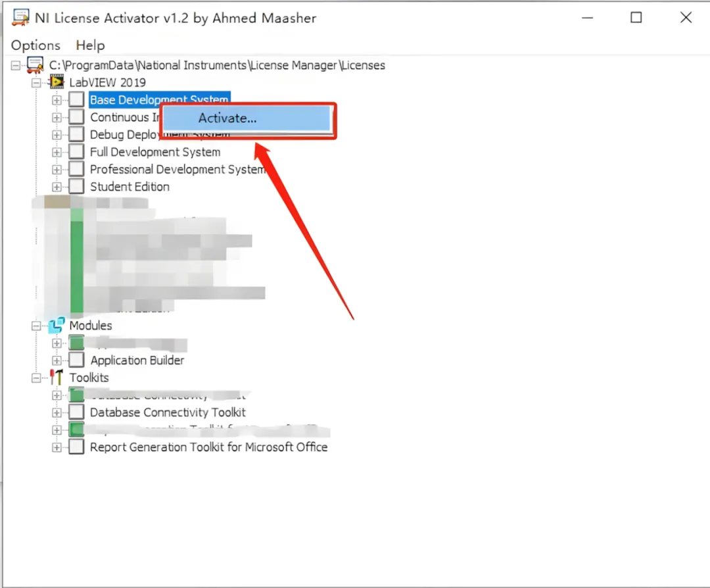The height and width of the screenshot is (588, 710).
Task: Open the Help menu
Action: point(90,45)
